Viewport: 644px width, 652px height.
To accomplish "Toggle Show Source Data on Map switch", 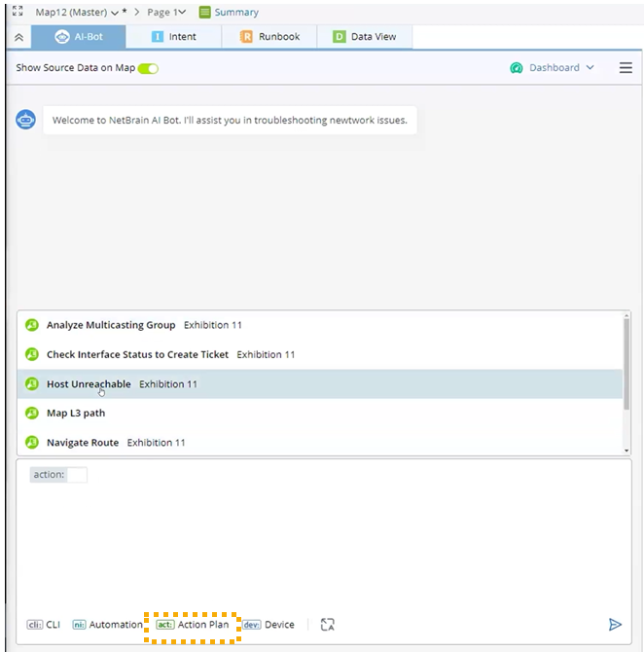I will tap(148, 68).
